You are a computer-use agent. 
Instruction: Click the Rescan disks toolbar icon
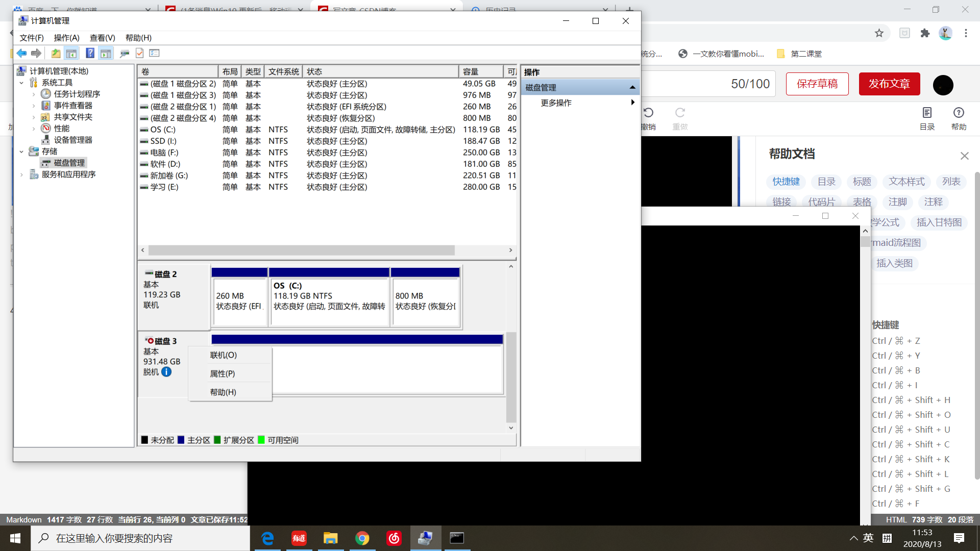click(124, 53)
